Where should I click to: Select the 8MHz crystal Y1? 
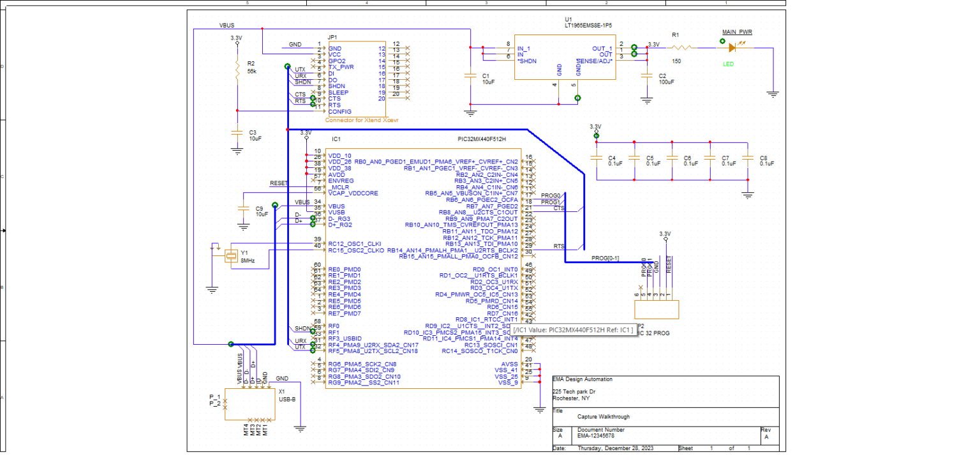coord(232,255)
